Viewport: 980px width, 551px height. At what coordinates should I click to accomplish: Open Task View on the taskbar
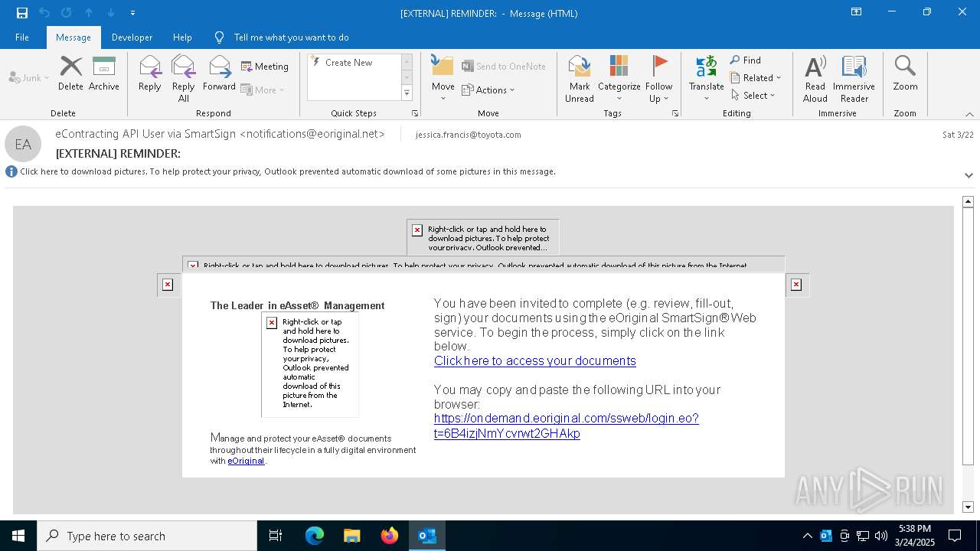coord(276,536)
